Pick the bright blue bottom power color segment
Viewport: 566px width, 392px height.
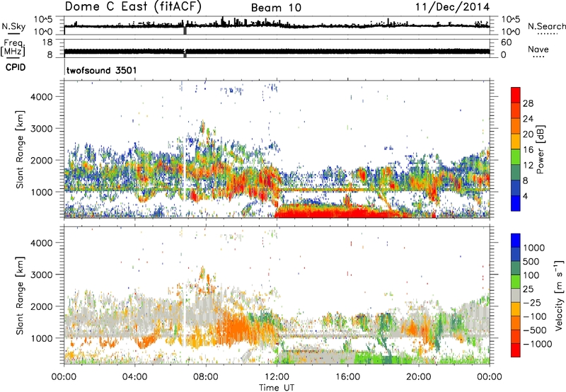click(x=516, y=204)
